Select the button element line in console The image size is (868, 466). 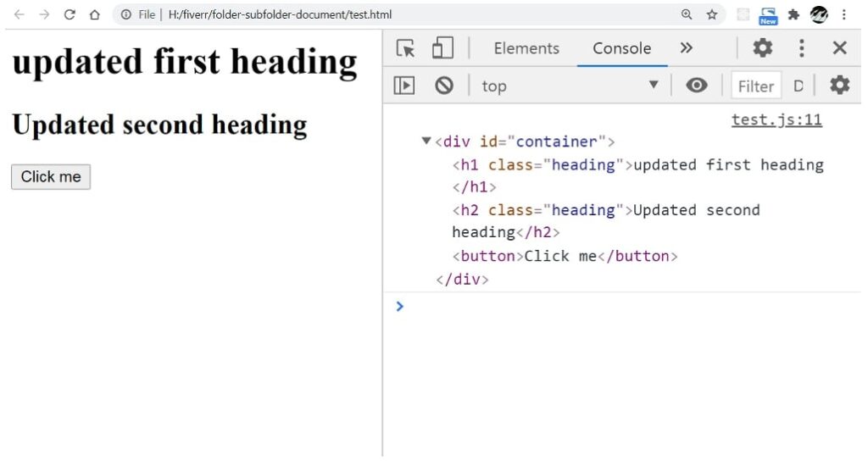(565, 256)
